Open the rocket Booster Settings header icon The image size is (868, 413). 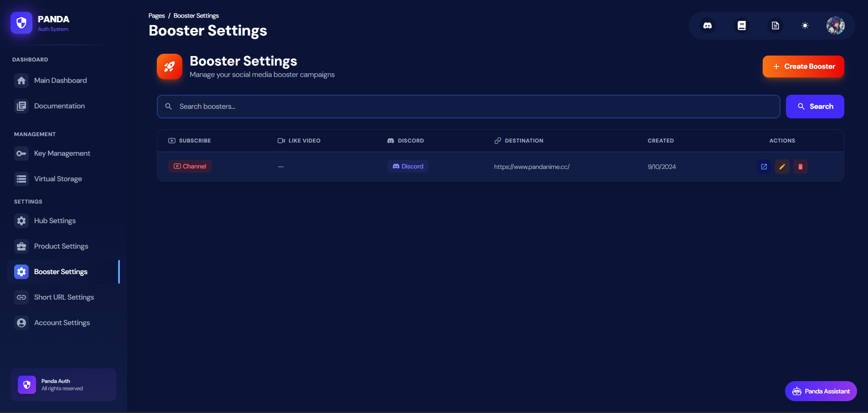click(169, 66)
